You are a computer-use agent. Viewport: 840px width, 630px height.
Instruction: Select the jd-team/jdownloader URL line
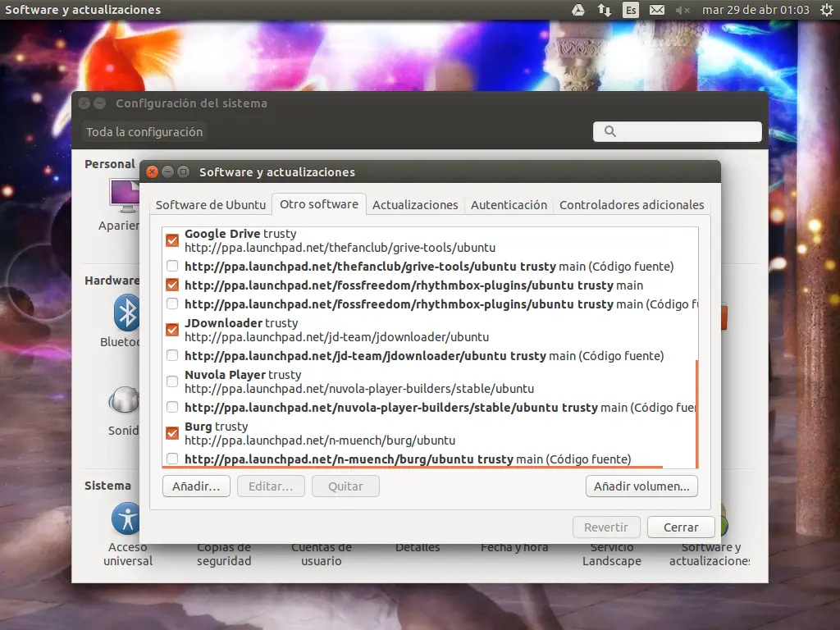click(x=337, y=337)
